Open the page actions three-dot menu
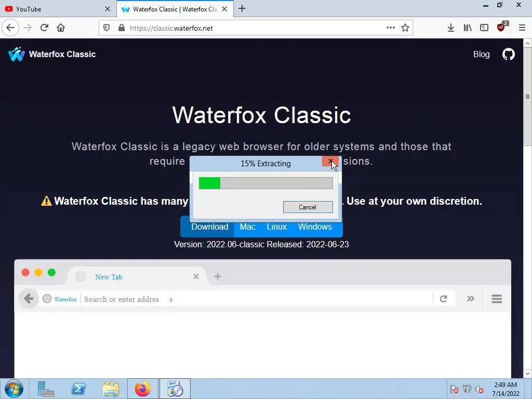This screenshot has height=399, width=532. (x=391, y=28)
